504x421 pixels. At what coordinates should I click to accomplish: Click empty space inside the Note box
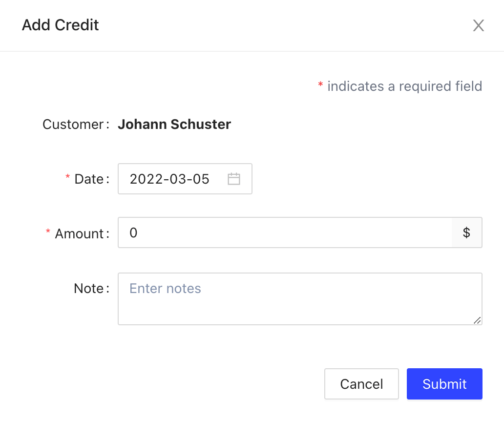click(317, 307)
